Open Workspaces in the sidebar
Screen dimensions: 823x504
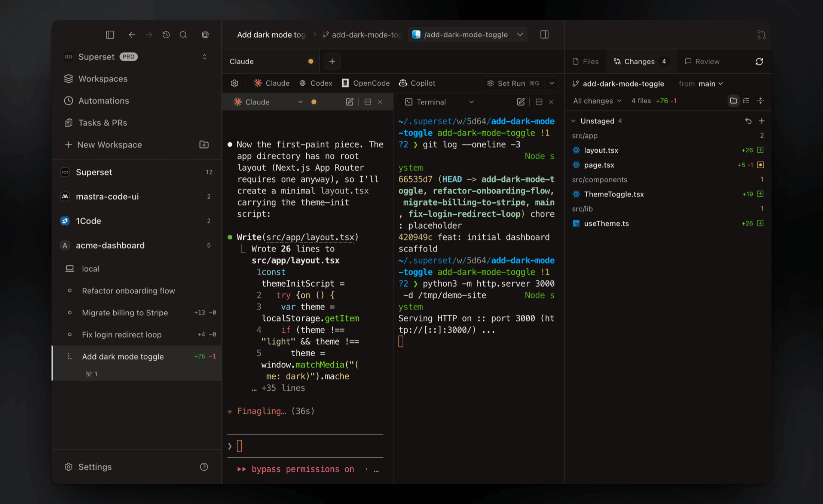pyautogui.click(x=136, y=79)
